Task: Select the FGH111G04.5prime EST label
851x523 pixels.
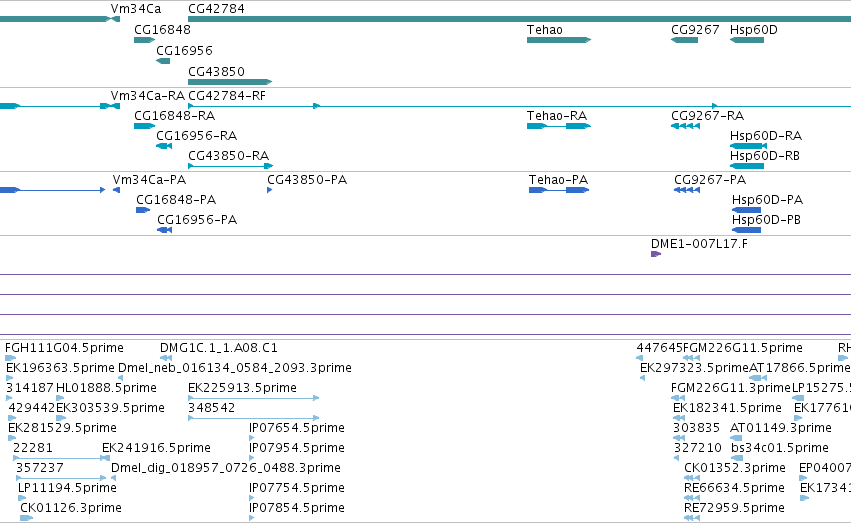Action: coord(64,348)
